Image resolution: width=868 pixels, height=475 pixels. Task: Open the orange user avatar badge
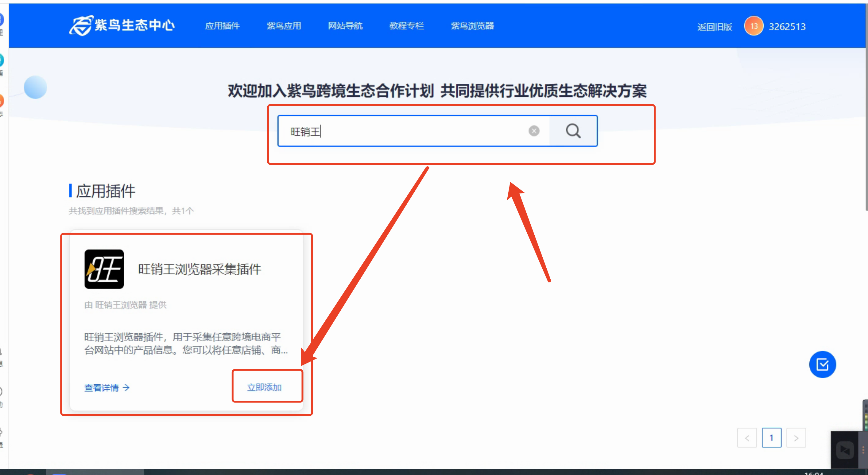(754, 26)
